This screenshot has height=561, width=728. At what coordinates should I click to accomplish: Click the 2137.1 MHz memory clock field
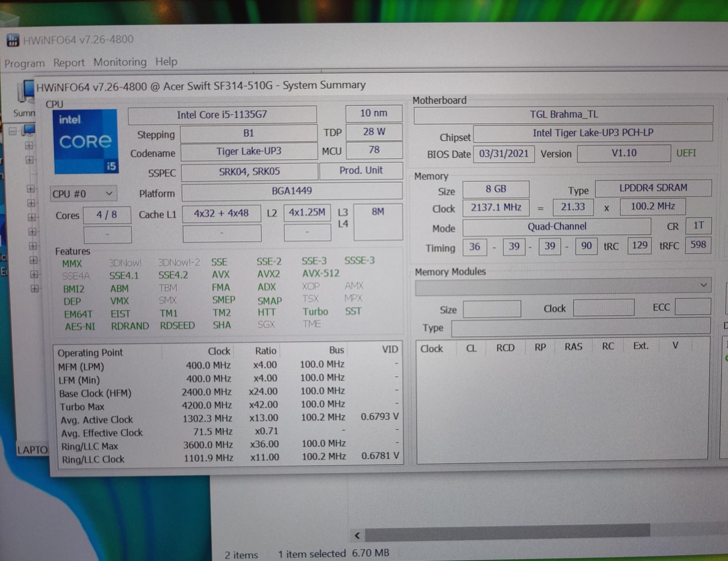click(x=496, y=208)
